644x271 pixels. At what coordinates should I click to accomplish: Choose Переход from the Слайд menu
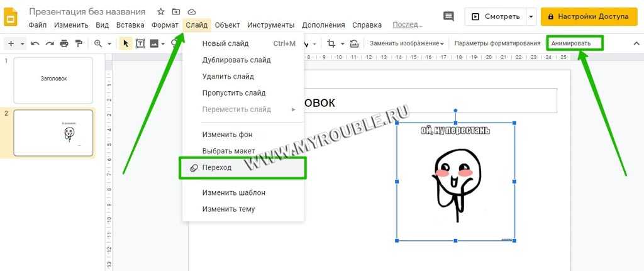tap(217, 168)
